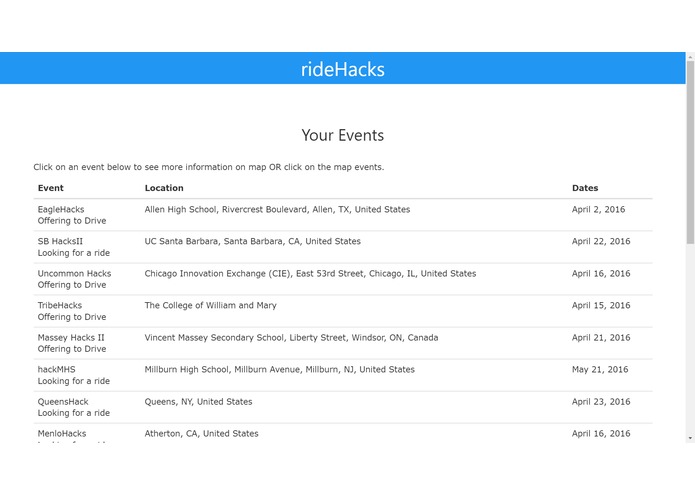Click Uncommon Hacks Offering to Drive status

[72, 285]
